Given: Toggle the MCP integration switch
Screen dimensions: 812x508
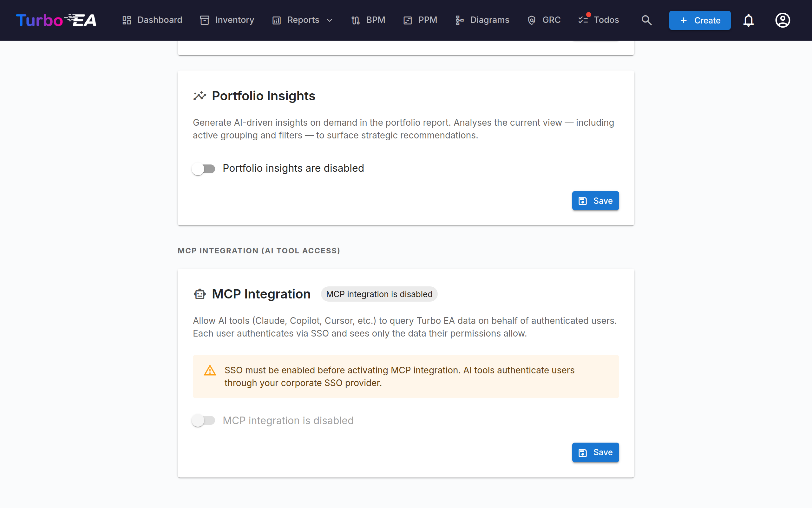Looking at the screenshot, I should coord(203,420).
